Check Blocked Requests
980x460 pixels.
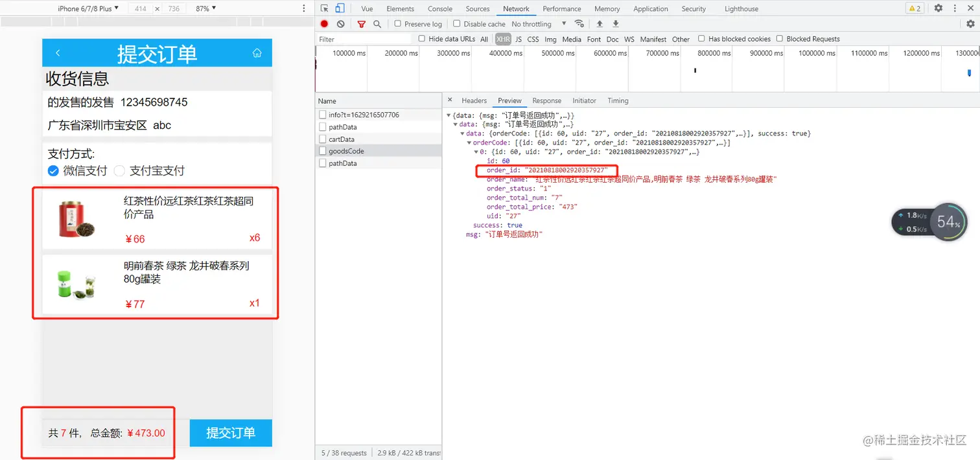[780, 39]
